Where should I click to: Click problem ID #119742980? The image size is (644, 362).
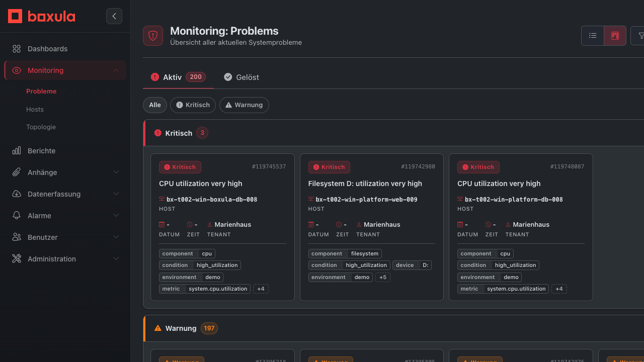tap(418, 167)
